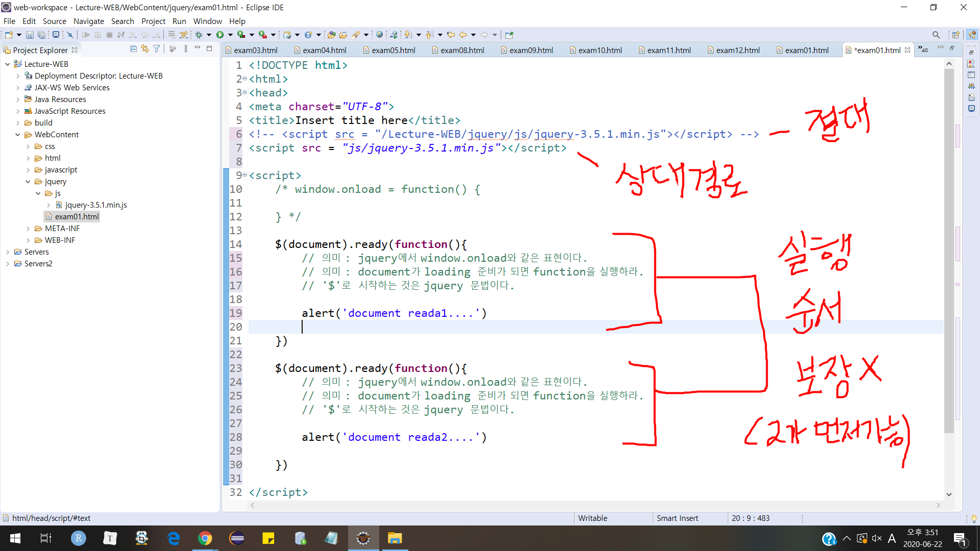Image resolution: width=980 pixels, height=551 pixels.
Task: Open the Project Explorer filter icon
Action: tap(157, 49)
